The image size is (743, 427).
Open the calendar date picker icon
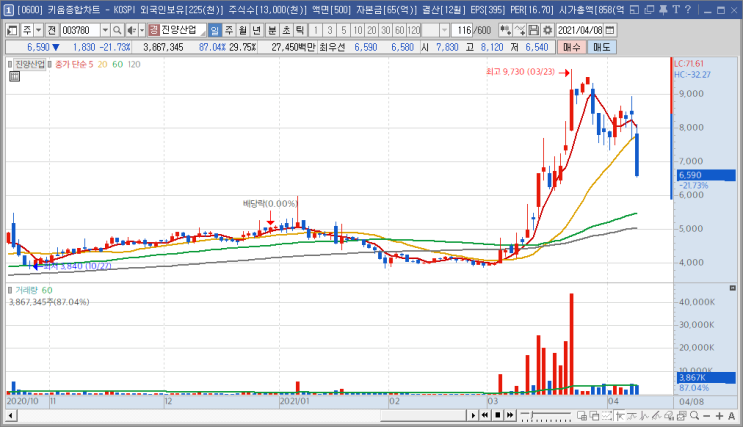610,30
